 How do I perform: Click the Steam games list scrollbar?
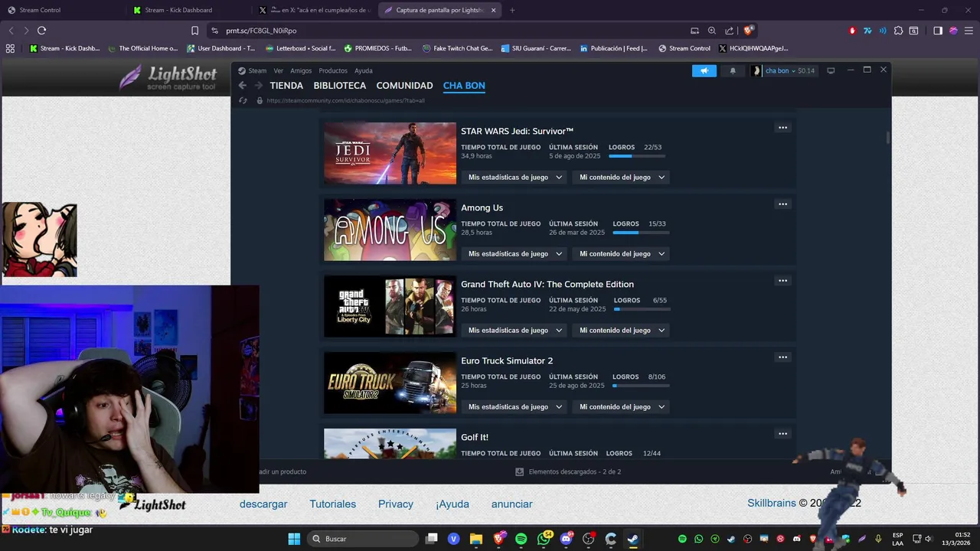click(x=888, y=138)
